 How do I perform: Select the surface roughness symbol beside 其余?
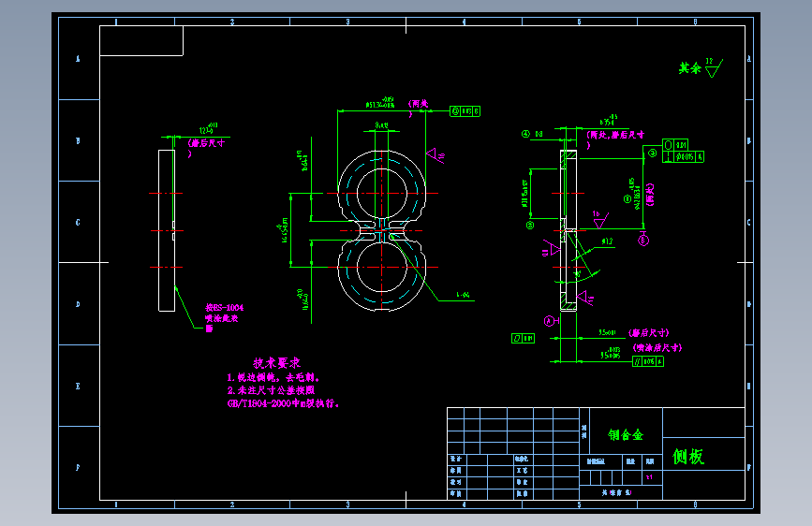pos(714,67)
